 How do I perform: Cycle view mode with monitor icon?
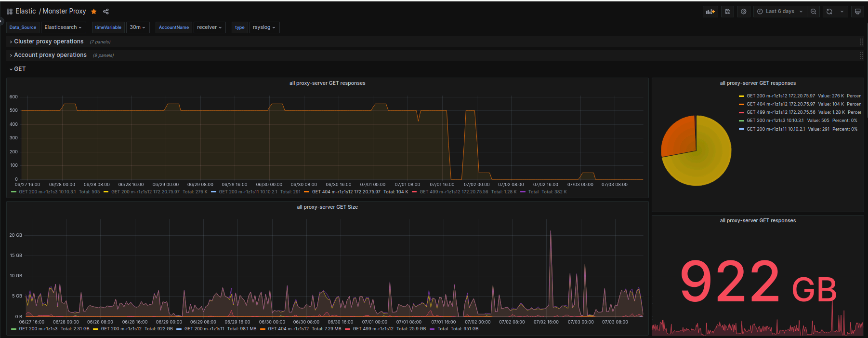point(857,12)
